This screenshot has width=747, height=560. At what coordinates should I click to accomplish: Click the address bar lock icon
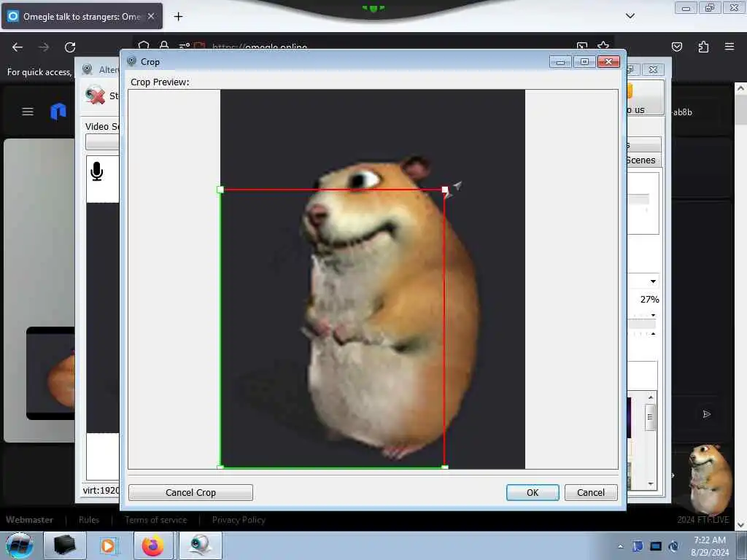point(164,45)
